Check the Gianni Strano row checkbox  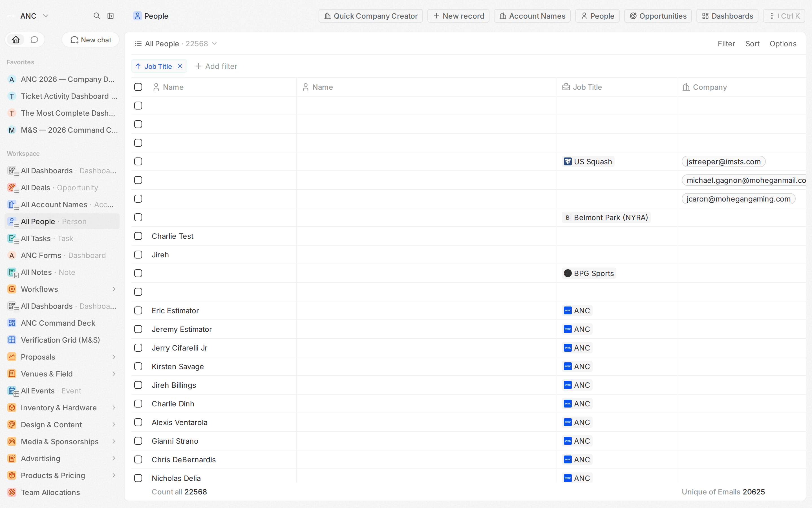pyautogui.click(x=138, y=441)
